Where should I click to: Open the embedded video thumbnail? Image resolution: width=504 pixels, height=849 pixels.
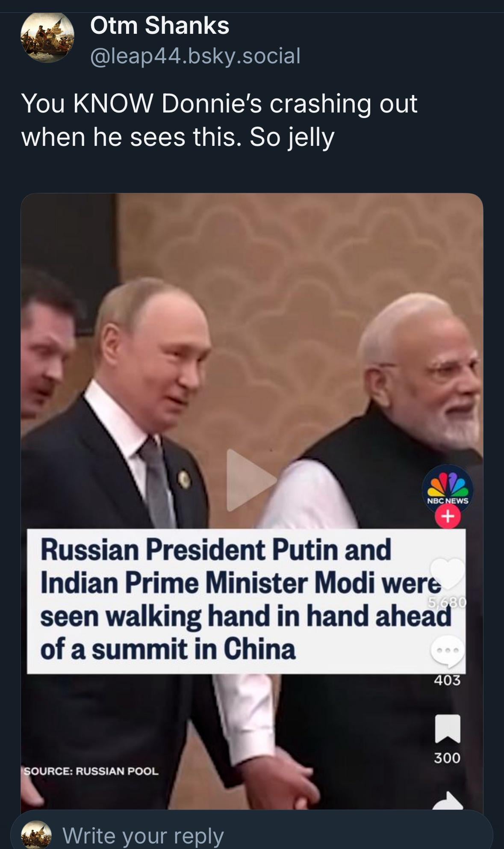(x=252, y=501)
